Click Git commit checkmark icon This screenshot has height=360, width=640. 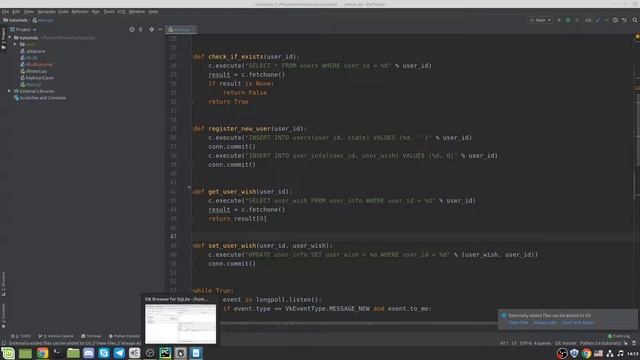607,20
